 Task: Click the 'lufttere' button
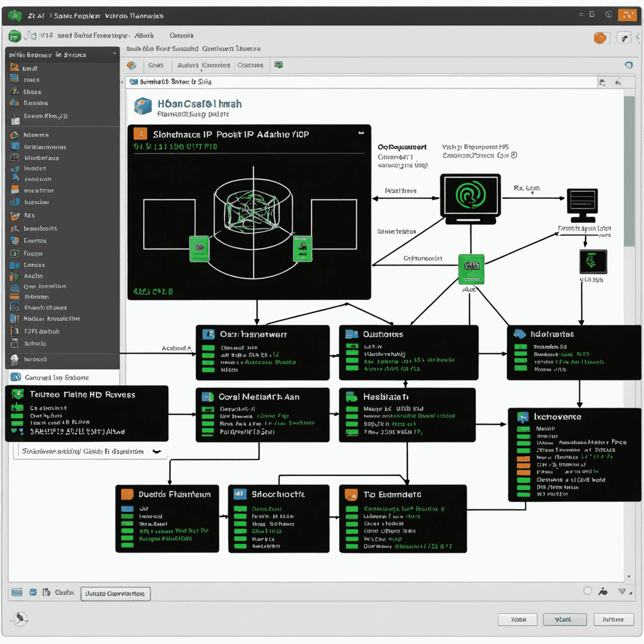click(613, 619)
